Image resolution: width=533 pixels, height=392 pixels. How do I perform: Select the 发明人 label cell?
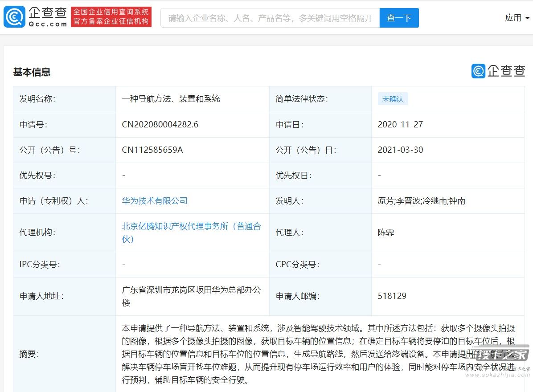click(x=320, y=201)
